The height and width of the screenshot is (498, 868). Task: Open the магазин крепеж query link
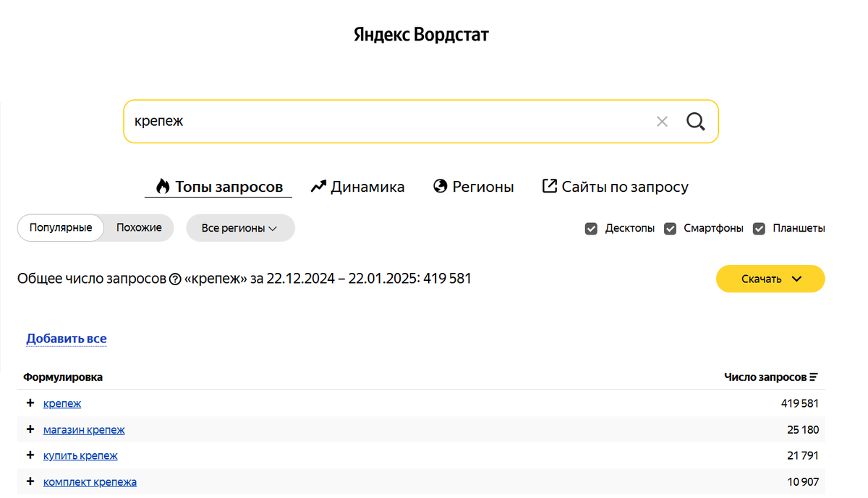(84, 430)
